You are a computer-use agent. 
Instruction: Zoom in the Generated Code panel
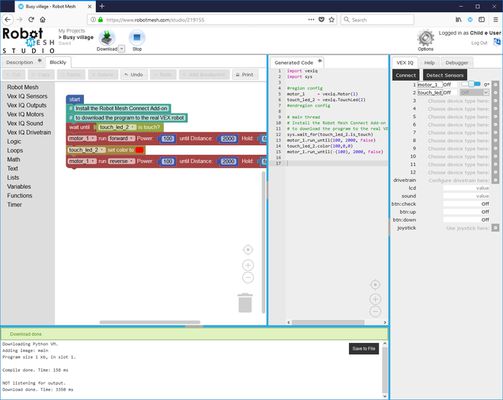tap(375, 299)
